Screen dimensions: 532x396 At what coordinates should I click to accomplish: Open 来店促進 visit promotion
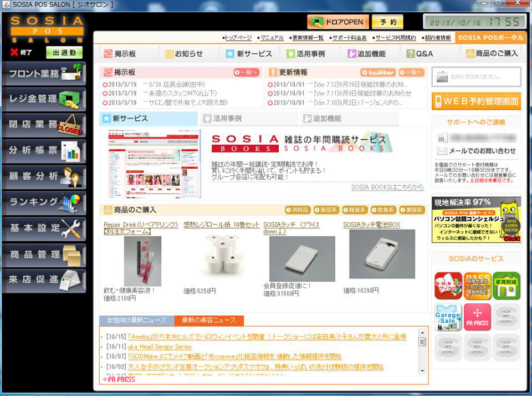tap(44, 281)
